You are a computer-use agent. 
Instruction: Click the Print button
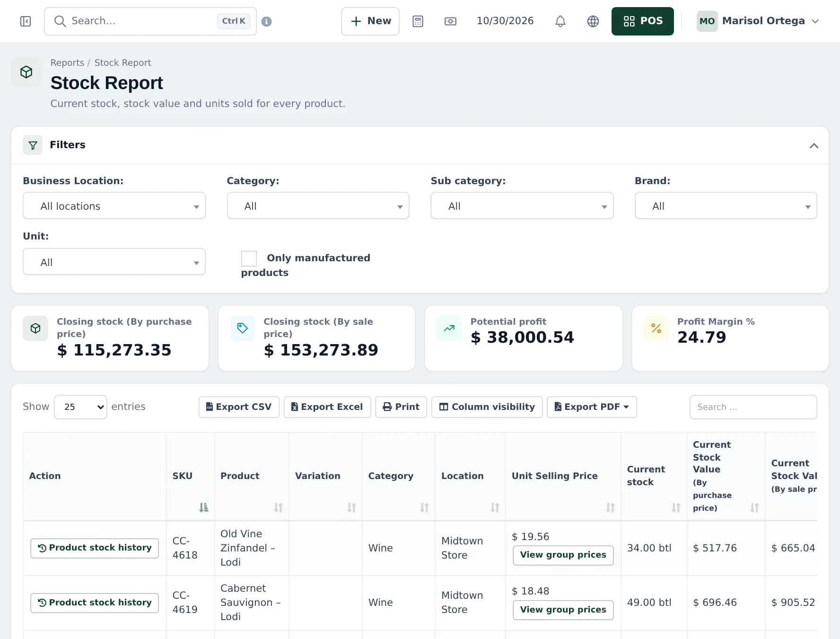pos(401,407)
